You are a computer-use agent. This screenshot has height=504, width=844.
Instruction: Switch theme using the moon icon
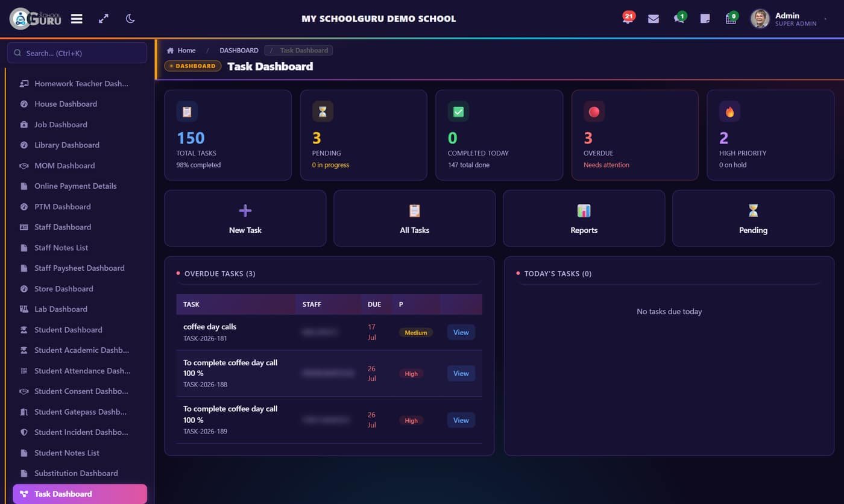130,19
